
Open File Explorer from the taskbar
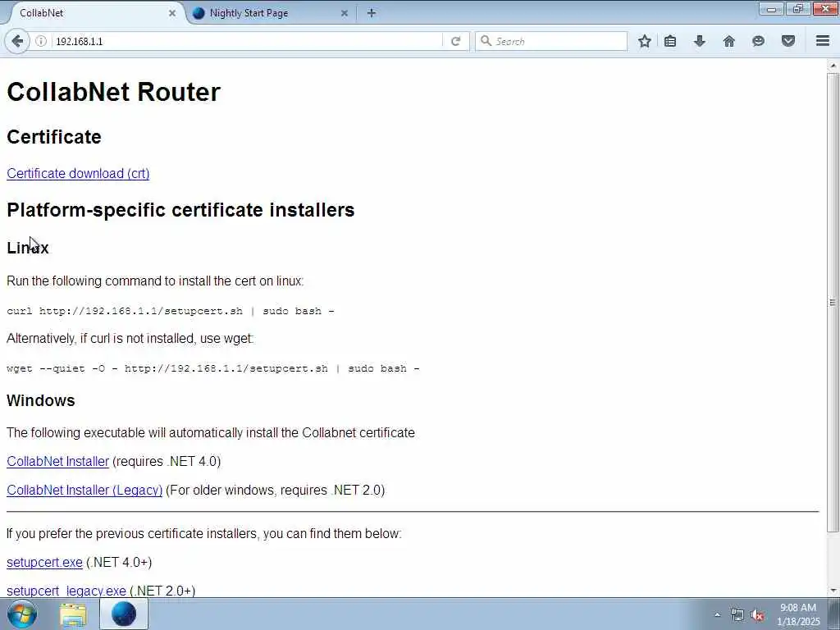[73, 614]
